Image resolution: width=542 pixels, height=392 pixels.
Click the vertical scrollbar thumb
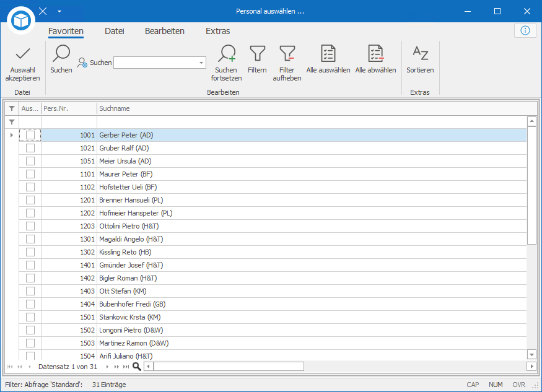tap(531, 185)
